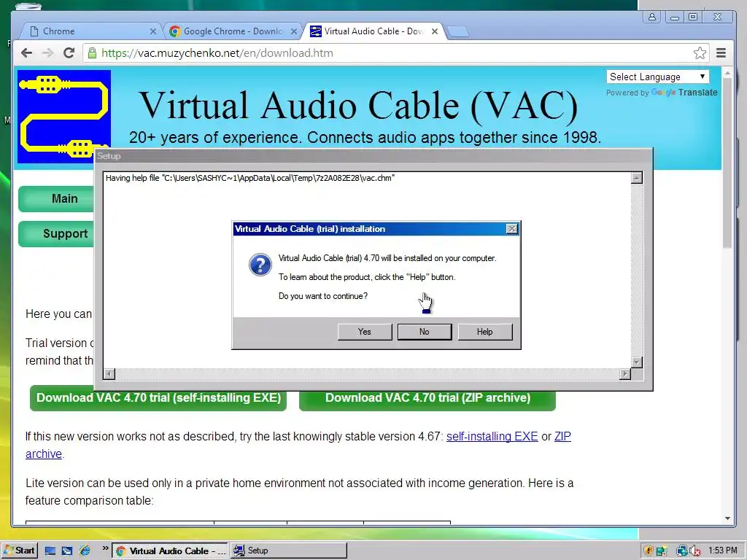The width and height of the screenshot is (747, 560).
Task: Open the Main navigation button
Action: (56, 198)
